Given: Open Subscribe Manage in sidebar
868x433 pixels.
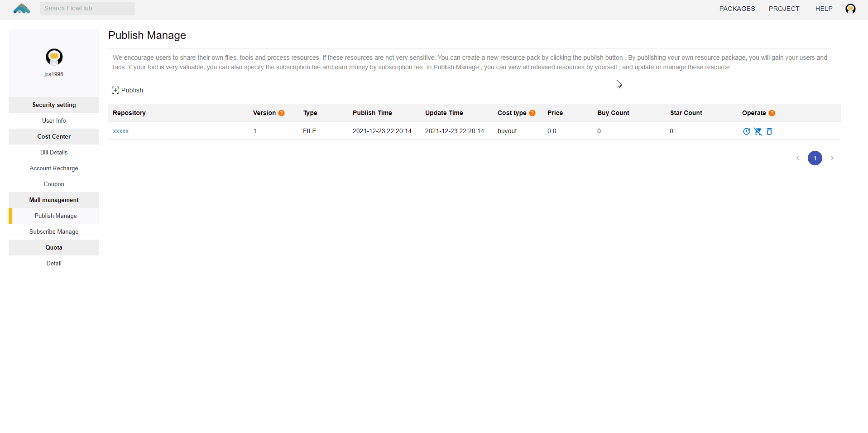Looking at the screenshot, I should (54, 231).
